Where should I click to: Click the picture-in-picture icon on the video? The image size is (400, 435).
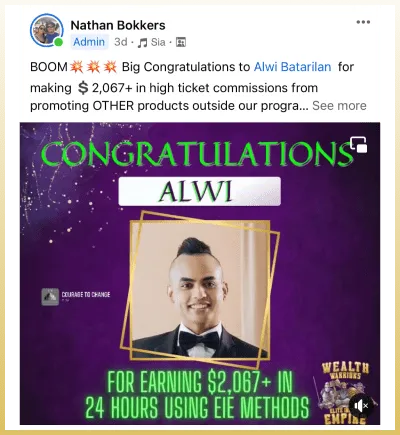tap(359, 145)
